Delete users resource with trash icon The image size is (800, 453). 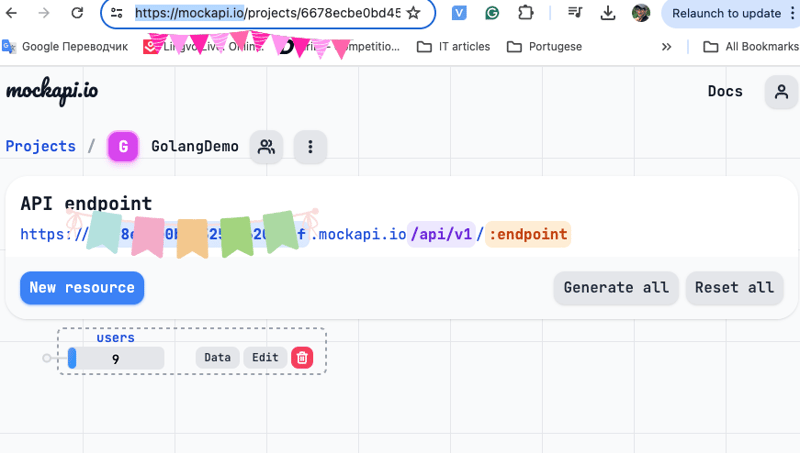(302, 358)
